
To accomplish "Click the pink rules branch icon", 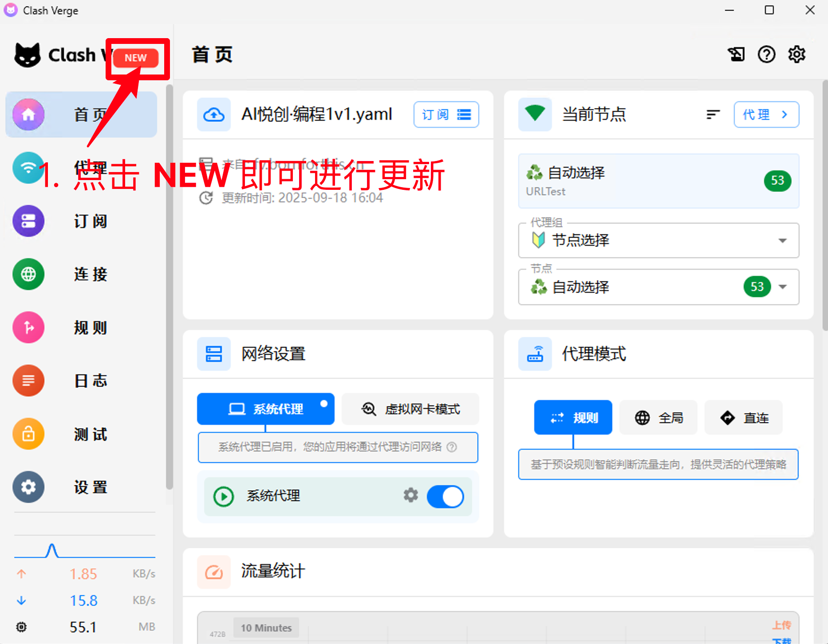I will point(28,327).
